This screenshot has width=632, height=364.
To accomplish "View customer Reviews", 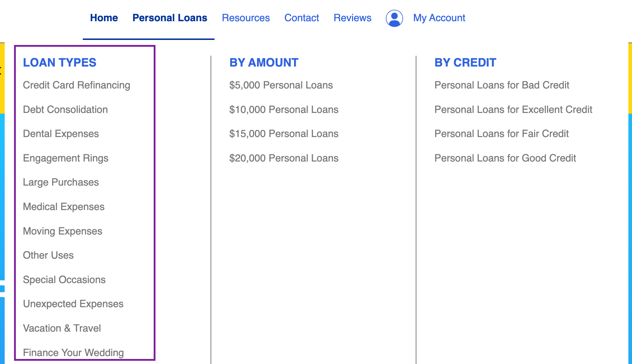I will 352,18.
